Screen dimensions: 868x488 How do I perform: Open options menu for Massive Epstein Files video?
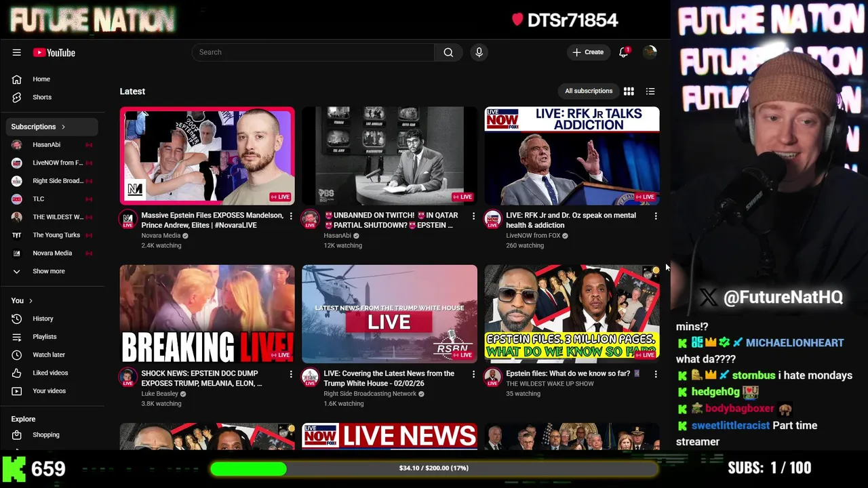click(291, 216)
